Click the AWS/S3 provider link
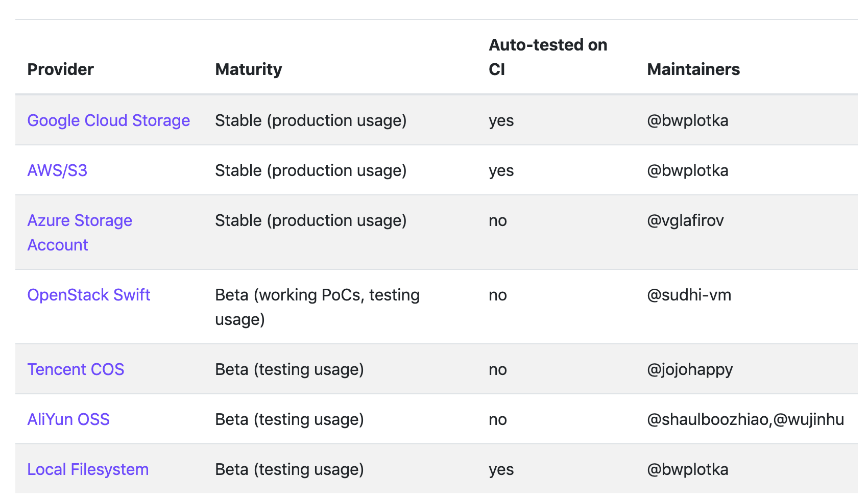The width and height of the screenshot is (868, 504). 57,170
